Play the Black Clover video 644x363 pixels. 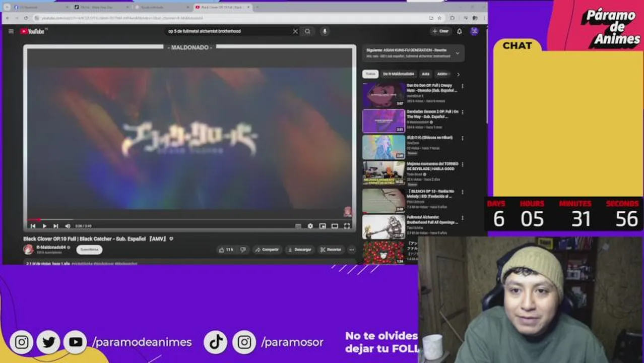coord(44,226)
